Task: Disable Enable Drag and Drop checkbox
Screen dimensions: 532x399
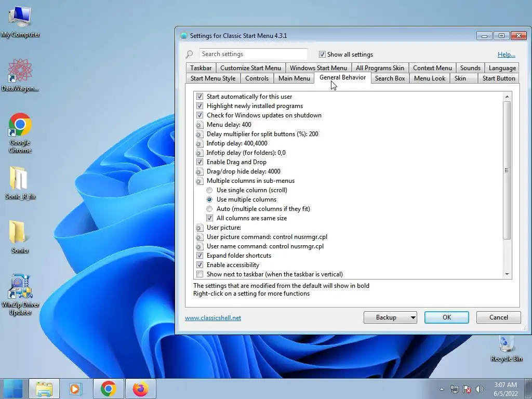Action: click(199, 162)
